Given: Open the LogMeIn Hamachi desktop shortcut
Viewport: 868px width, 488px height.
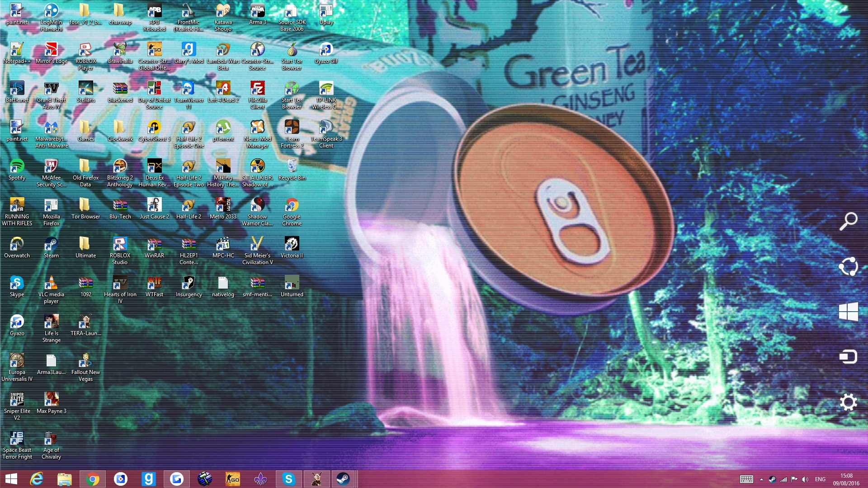Looking at the screenshot, I should point(52,17).
